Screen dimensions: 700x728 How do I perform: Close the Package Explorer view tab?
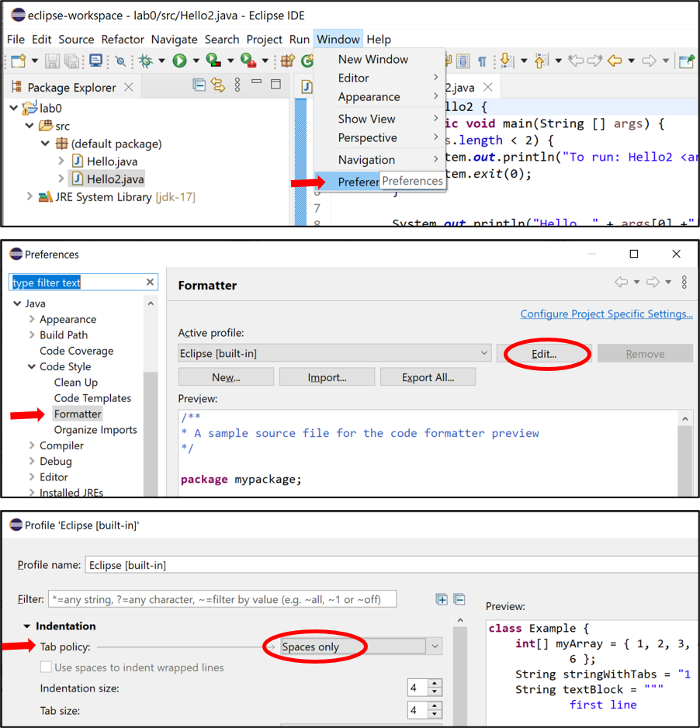pos(129,87)
